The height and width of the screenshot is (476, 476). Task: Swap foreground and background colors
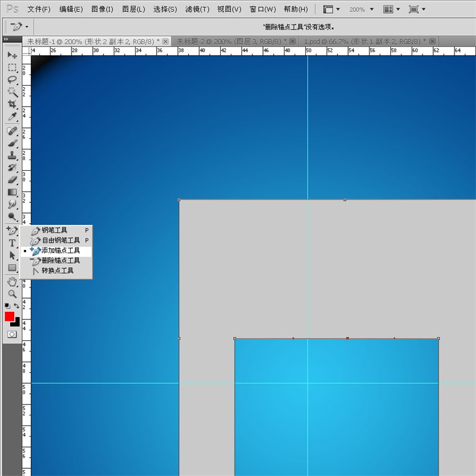point(17,306)
